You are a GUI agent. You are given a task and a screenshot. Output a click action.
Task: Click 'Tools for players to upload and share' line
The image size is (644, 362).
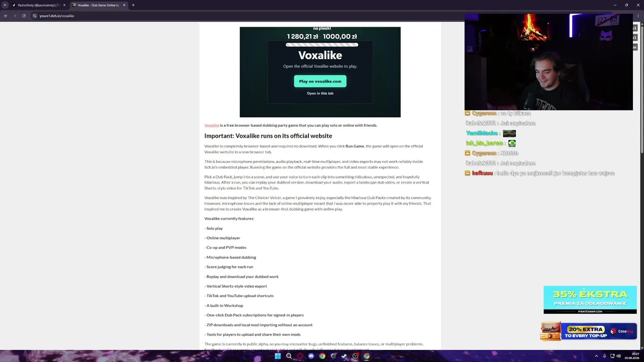click(252, 334)
